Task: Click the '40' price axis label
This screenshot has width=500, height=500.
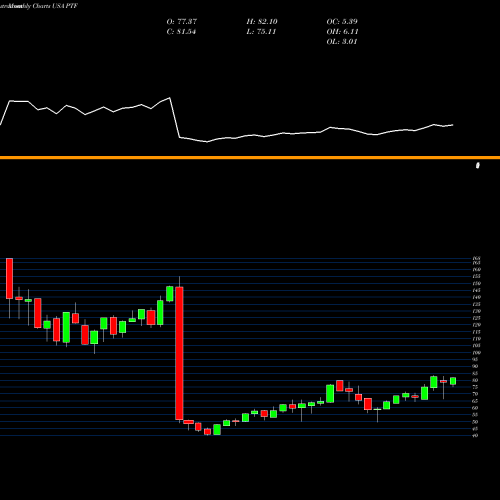Action: pos(475,436)
